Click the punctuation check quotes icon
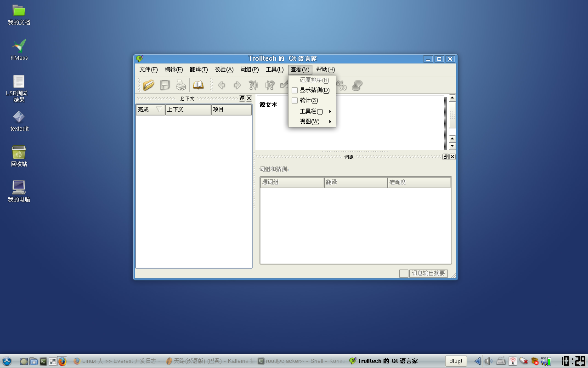Screen dimensions: 588x368 pyautogui.click(x=341, y=85)
